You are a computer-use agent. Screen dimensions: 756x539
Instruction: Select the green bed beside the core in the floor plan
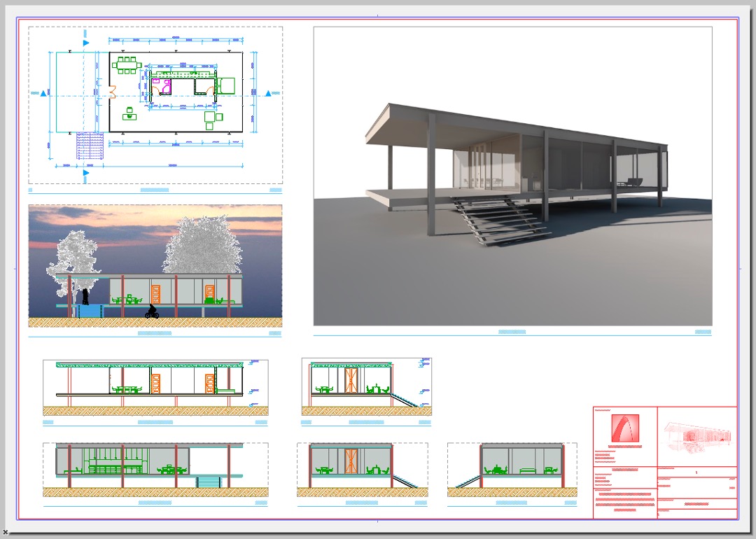[x=225, y=86]
